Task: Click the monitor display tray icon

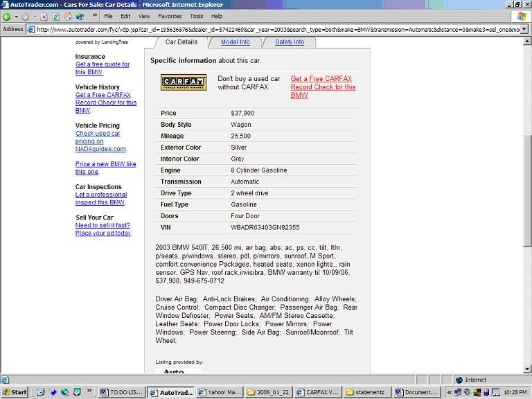Action: [x=496, y=392]
